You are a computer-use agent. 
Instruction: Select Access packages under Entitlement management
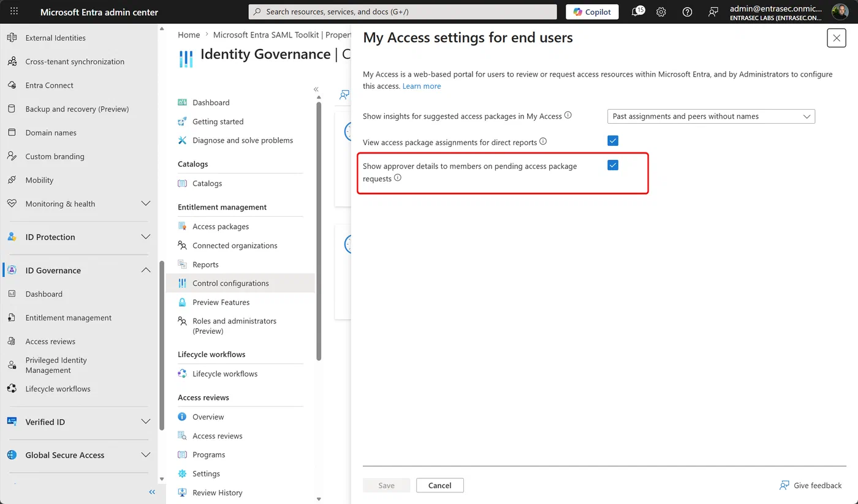point(221,227)
